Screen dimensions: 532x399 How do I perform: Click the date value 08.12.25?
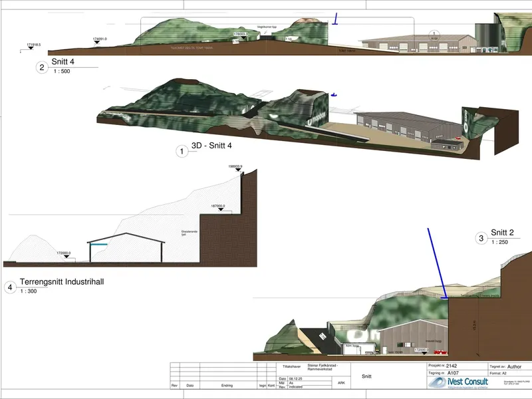[x=295, y=378]
